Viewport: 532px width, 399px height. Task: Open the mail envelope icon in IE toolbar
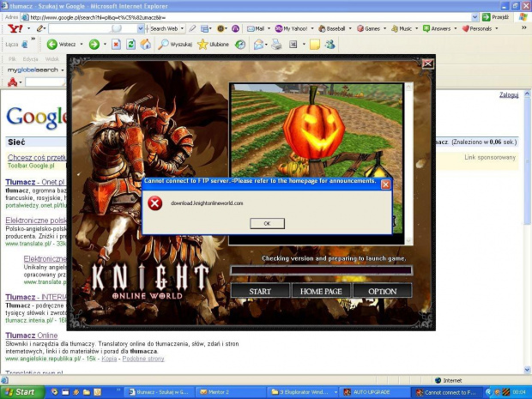click(x=258, y=45)
